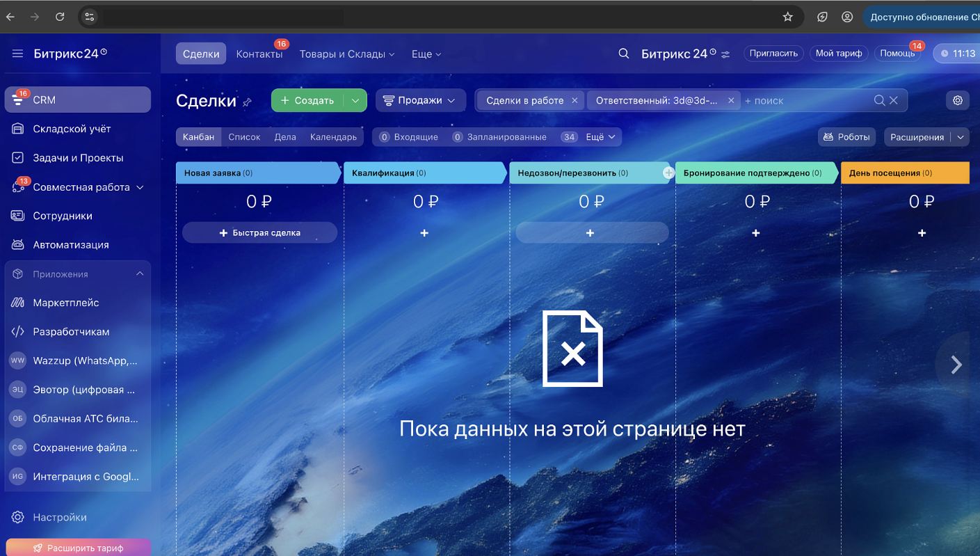
Task: Switch to the Список view tab
Action: tap(244, 137)
